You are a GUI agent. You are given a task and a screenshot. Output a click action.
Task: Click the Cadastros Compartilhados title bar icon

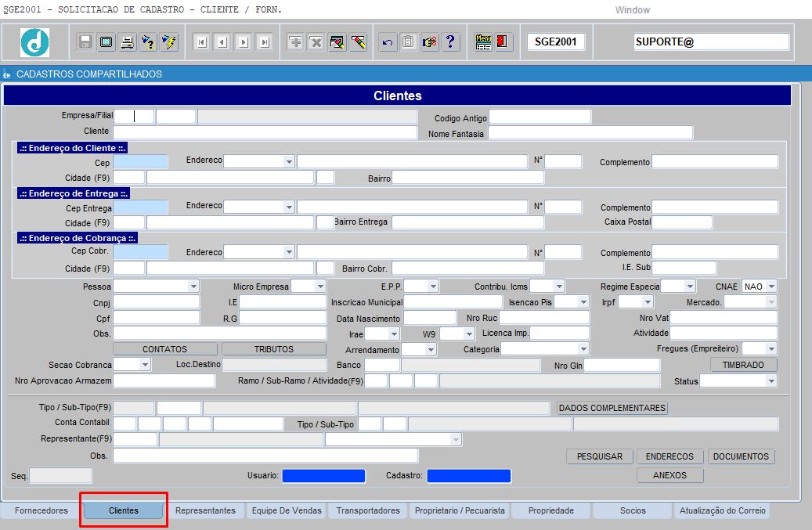(x=7, y=74)
